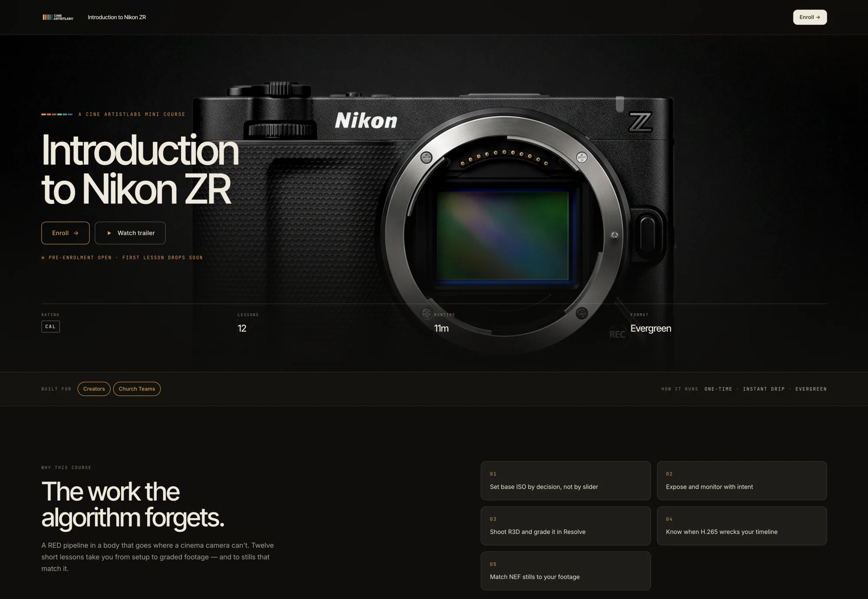
Task: Click the 12 lessons value
Action: [x=242, y=328]
